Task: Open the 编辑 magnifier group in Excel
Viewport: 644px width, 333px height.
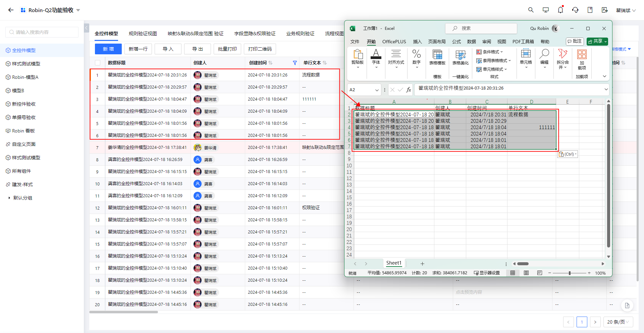Action: (x=544, y=58)
